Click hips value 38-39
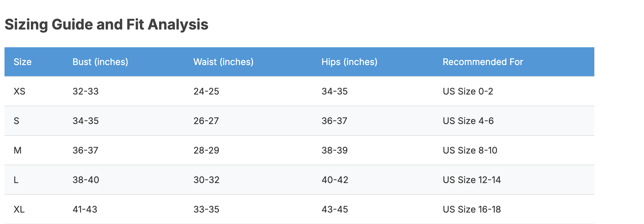Screen dimensions: 644x224 334,151
